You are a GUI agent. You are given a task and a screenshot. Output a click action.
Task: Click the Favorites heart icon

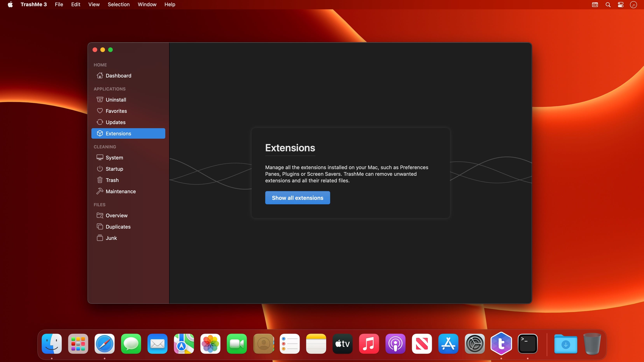click(100, 111)
